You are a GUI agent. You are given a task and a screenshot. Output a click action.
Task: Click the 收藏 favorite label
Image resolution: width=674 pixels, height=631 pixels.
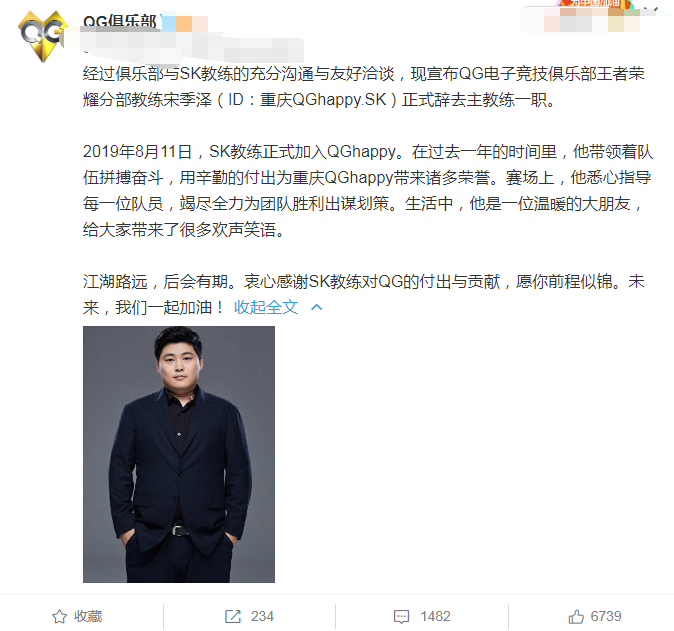(88, 616)
